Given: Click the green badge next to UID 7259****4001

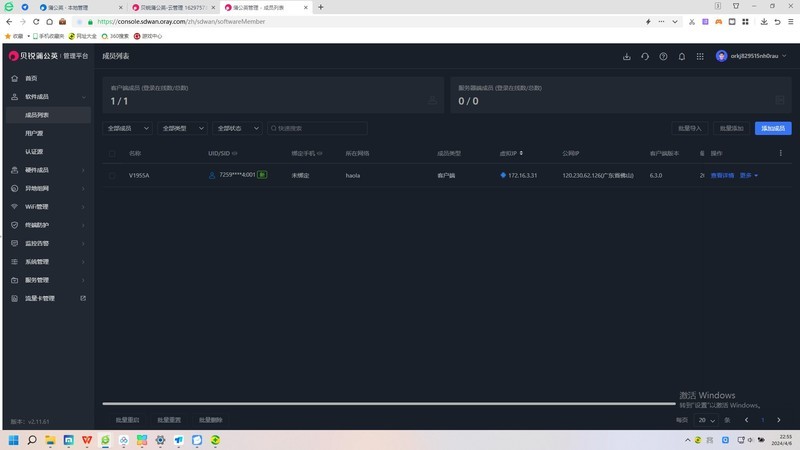Looking at the screenshot, I should [262, 174].
